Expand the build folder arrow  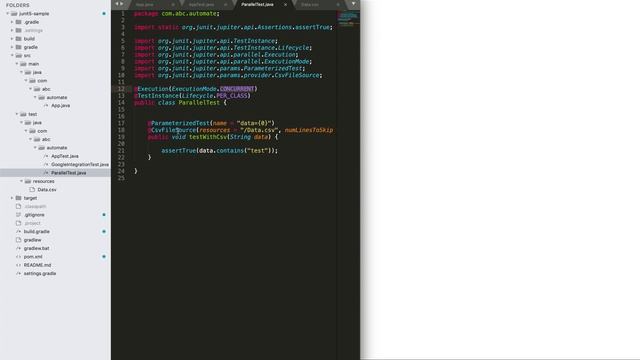coord(12,39)
